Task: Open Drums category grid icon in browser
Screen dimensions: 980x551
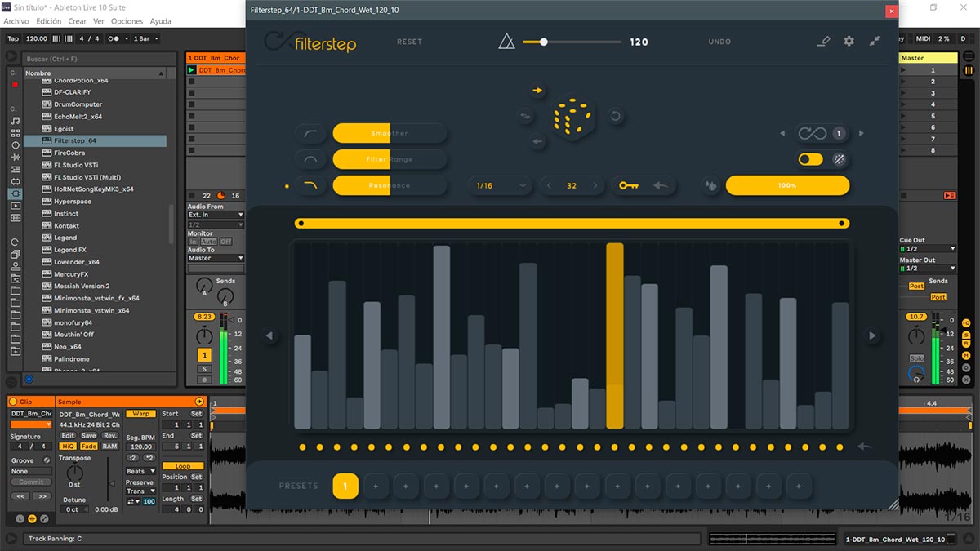Action: [15, 132]
